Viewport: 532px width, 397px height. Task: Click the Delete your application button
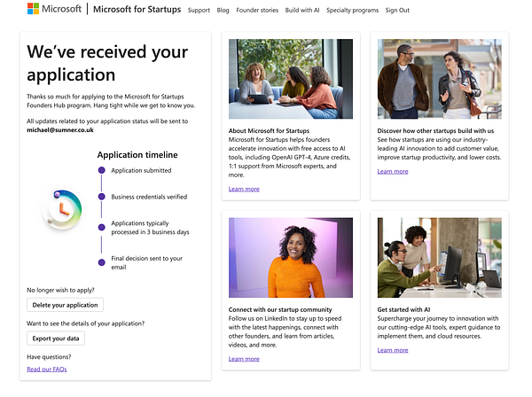tap(65, 305)
